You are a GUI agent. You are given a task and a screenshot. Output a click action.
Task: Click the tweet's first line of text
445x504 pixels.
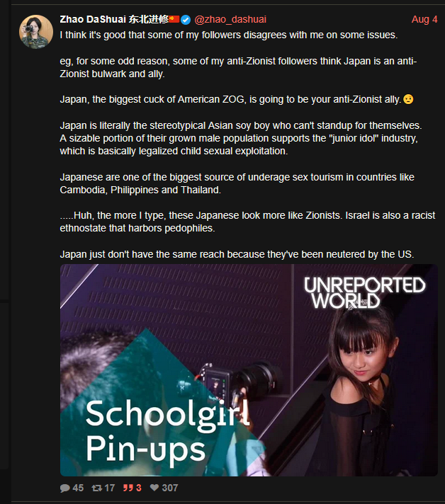pyautogui.click(x=229, y=35)
